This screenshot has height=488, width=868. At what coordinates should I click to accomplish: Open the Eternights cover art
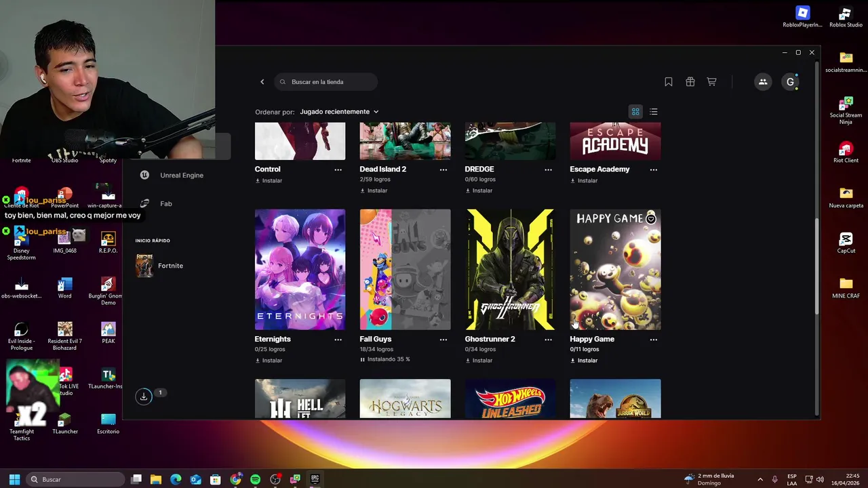point(300,270)
